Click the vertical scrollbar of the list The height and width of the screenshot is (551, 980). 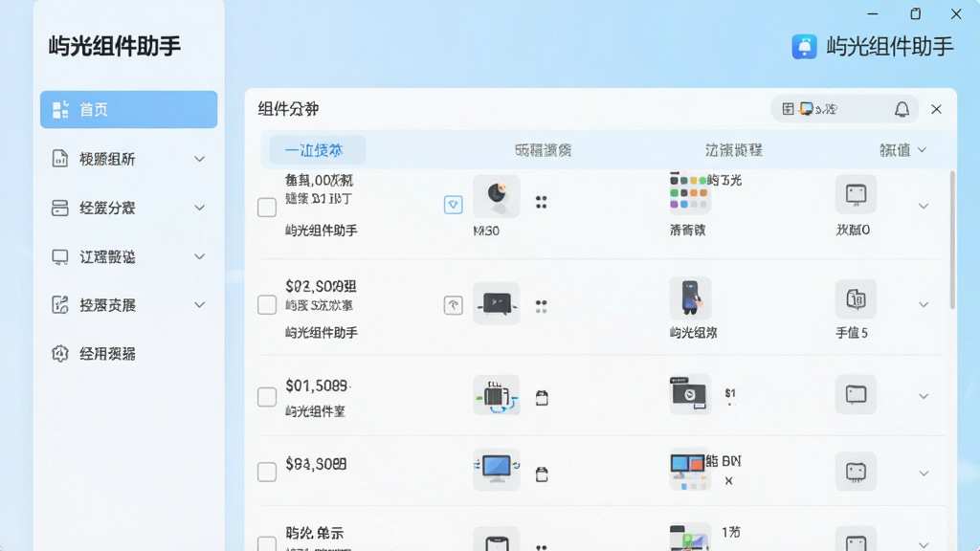(952, 240)
